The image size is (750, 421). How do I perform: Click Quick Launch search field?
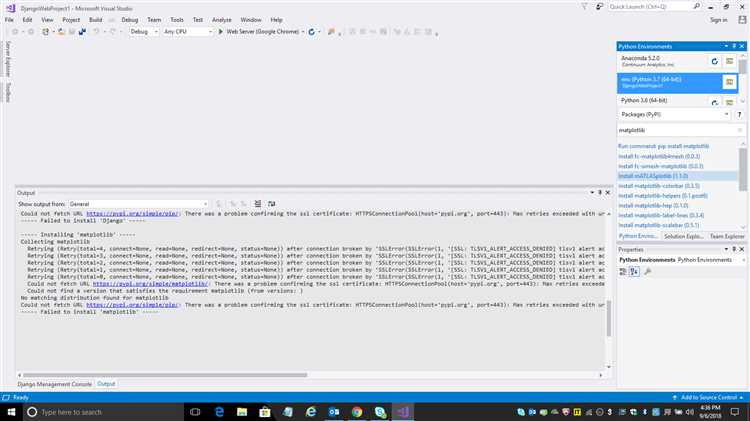click(x=651, y=7)
